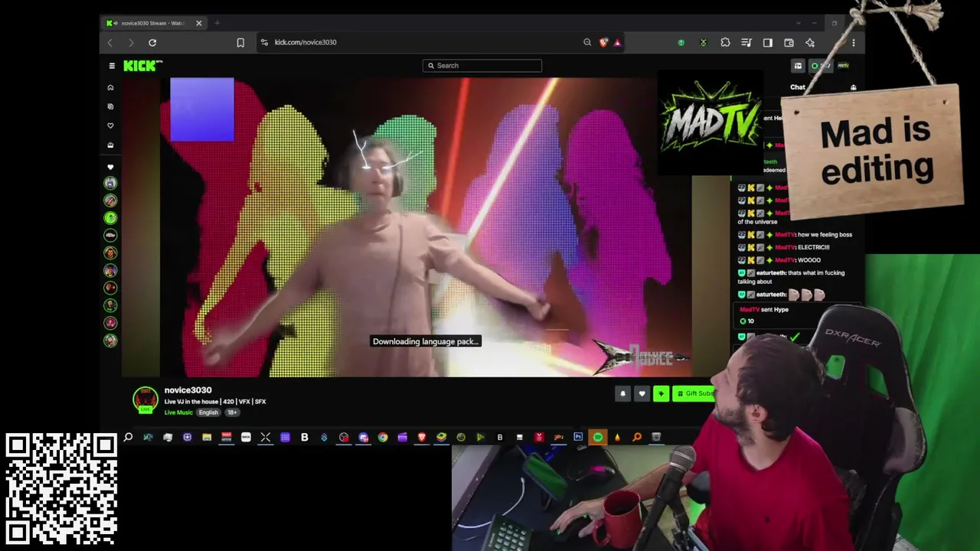The height and width of the screenshot is (551, 980).
Task: Click the green plus button next to Gift Subs
Action: point(661,393)
